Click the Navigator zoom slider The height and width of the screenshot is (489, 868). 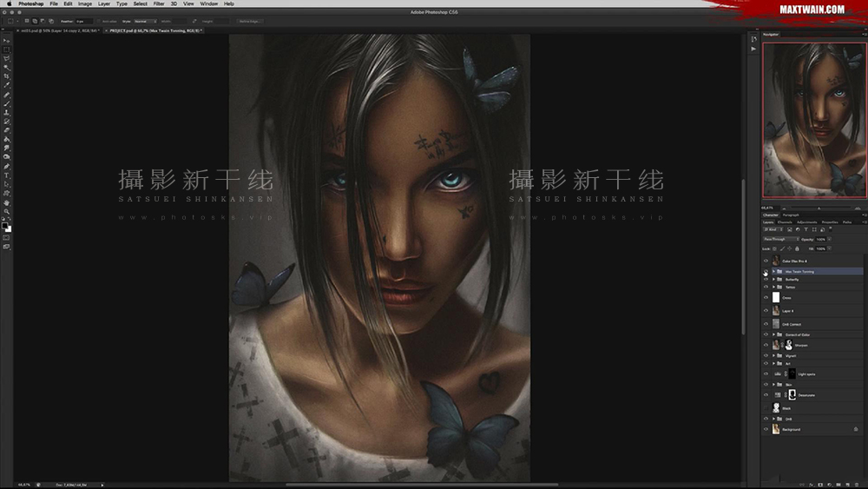[x=821, y=208]
